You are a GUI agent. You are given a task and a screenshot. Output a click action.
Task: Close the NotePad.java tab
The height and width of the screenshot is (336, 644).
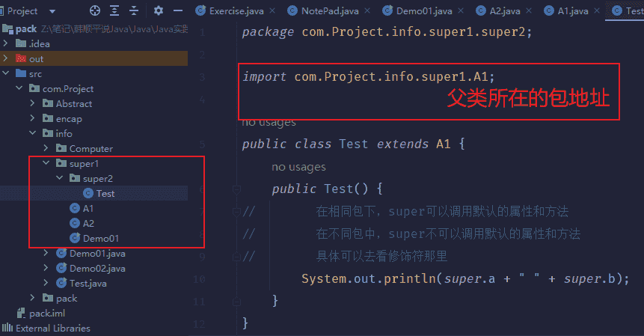click(x=366, y=11)
